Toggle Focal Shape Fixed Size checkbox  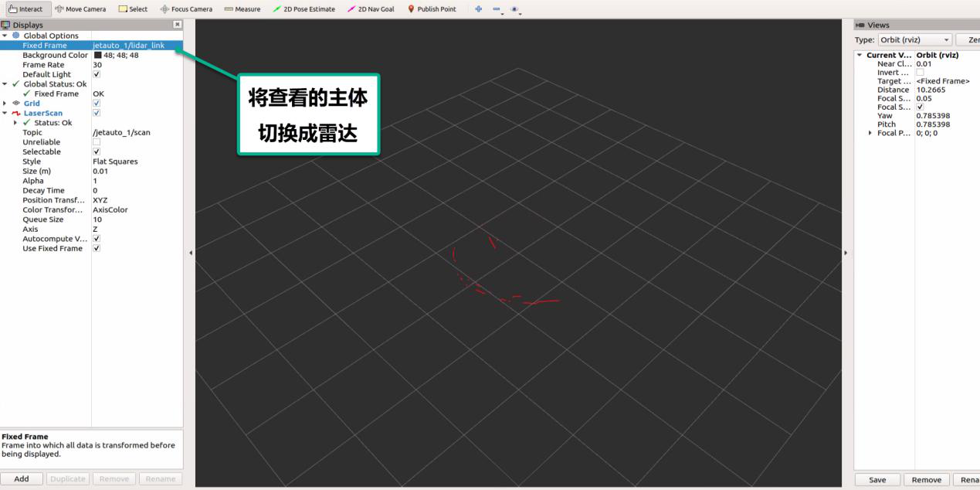(920, 107)
